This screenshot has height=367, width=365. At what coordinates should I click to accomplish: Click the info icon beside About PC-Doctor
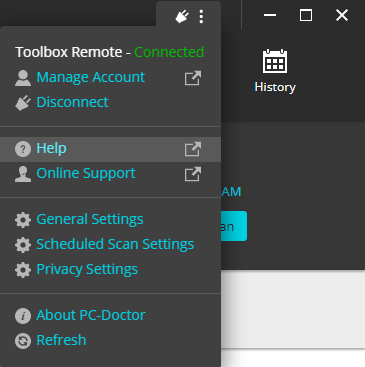(23, 316)
